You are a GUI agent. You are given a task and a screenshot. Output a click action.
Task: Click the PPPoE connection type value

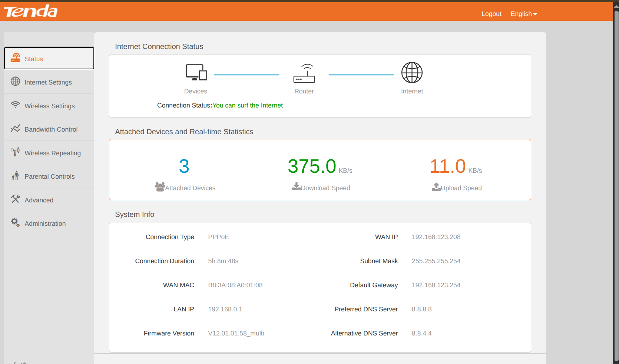tap(218, 237)
